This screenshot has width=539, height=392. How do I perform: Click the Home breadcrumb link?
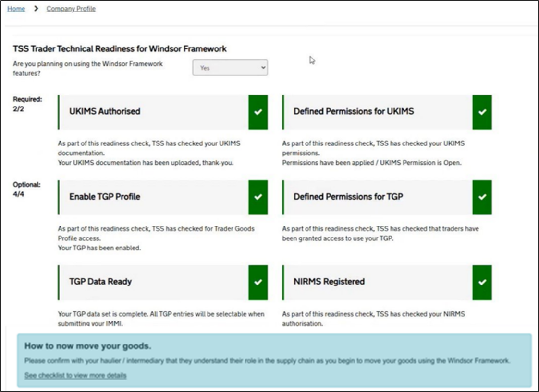(16, 9)
